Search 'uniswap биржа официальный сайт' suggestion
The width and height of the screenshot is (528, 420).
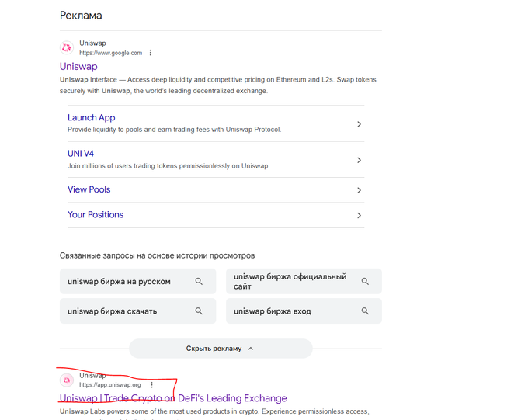pos(304,281)
